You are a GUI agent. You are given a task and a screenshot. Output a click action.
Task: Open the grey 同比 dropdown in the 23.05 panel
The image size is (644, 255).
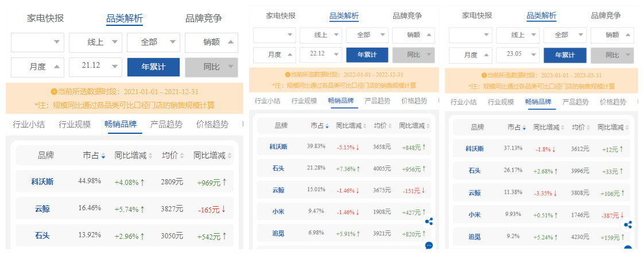[x=612, y=55]
